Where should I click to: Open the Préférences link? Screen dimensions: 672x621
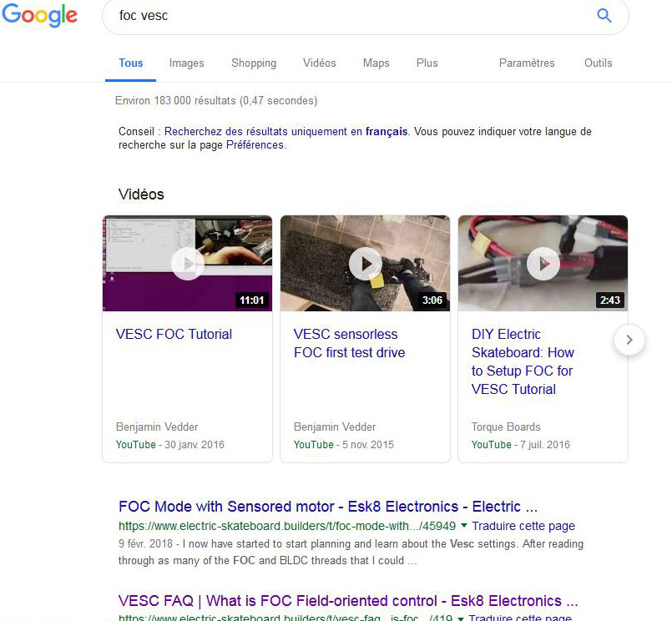(255, 145)
